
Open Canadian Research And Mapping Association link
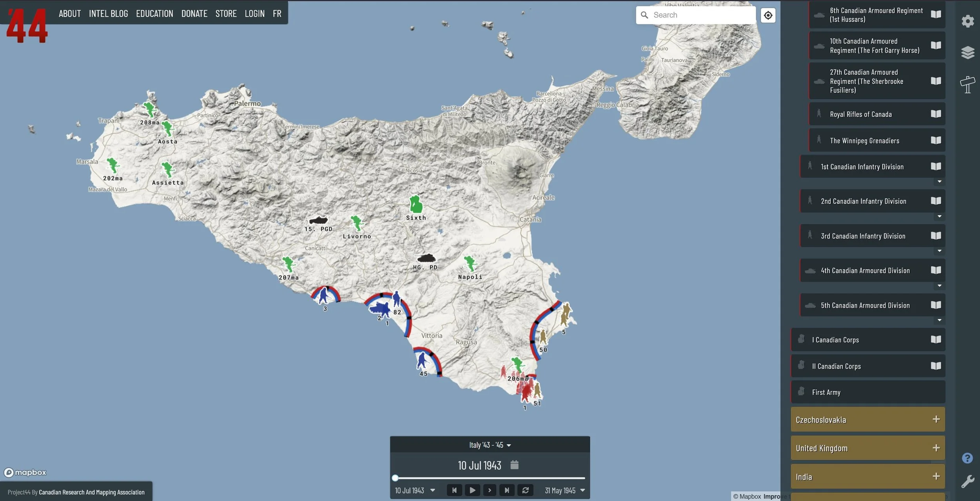91,492
